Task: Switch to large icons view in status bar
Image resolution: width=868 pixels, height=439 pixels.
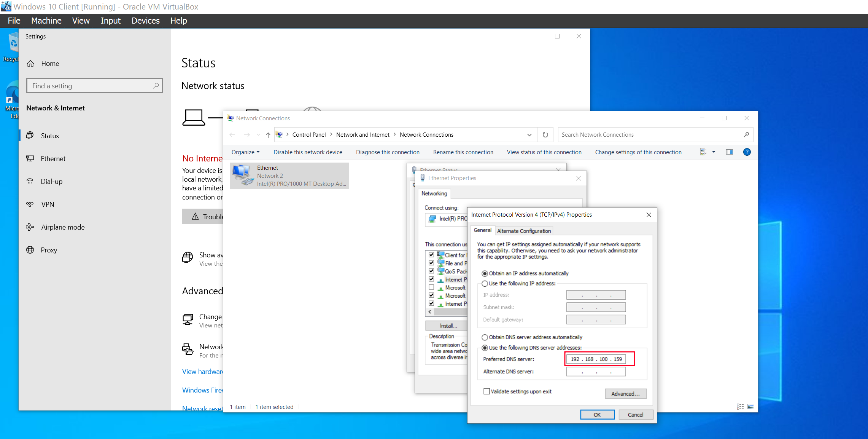Action: (751, 407)
